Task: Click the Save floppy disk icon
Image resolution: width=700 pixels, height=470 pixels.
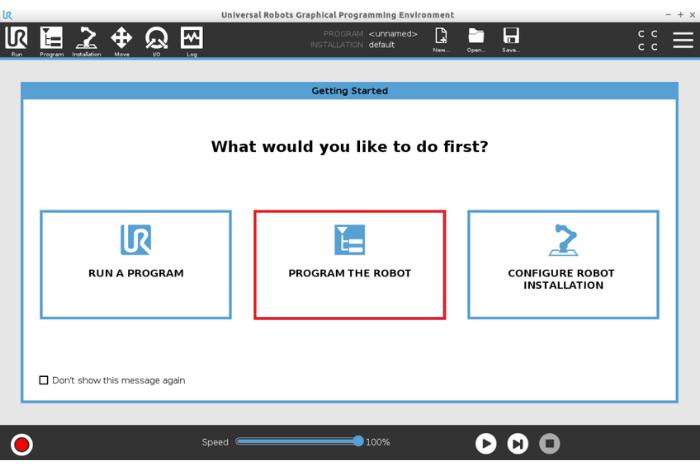Action: click(x=511, y=40)
